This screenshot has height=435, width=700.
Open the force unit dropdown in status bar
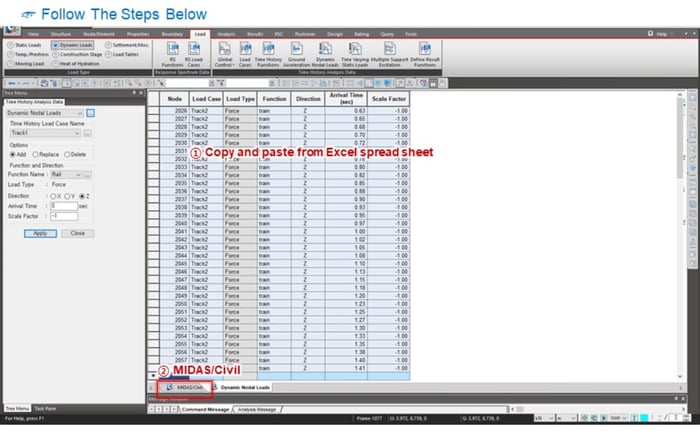pyautogui.click(x=544, y=418)
